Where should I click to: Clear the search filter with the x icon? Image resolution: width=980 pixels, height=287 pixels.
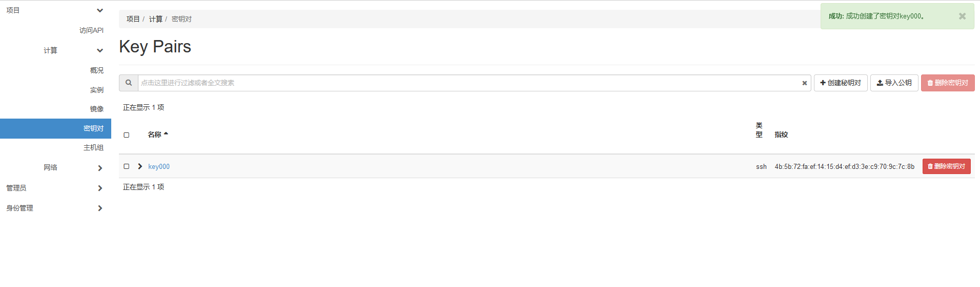(x=804, y=83)
